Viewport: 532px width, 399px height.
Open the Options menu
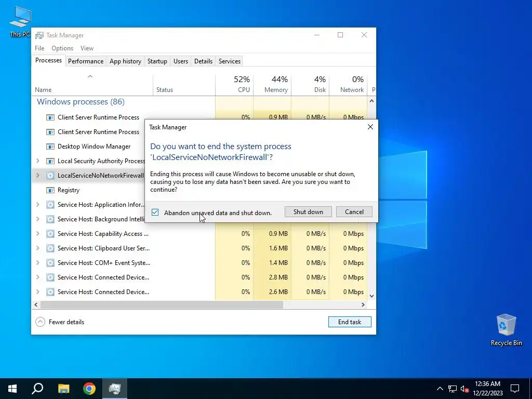coord(62,48)
